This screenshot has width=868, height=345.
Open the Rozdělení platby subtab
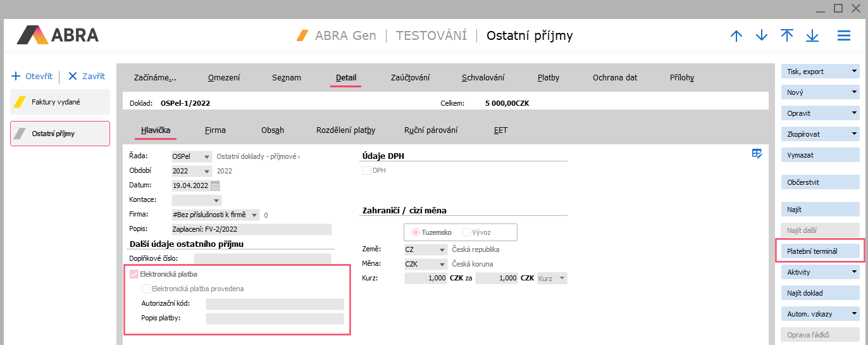pos(345,130)
